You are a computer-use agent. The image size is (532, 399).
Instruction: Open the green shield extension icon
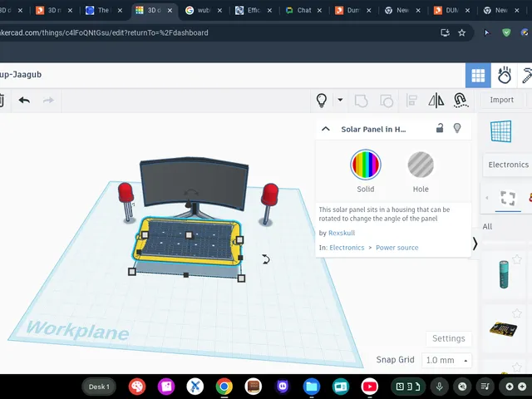click(506, 32)
